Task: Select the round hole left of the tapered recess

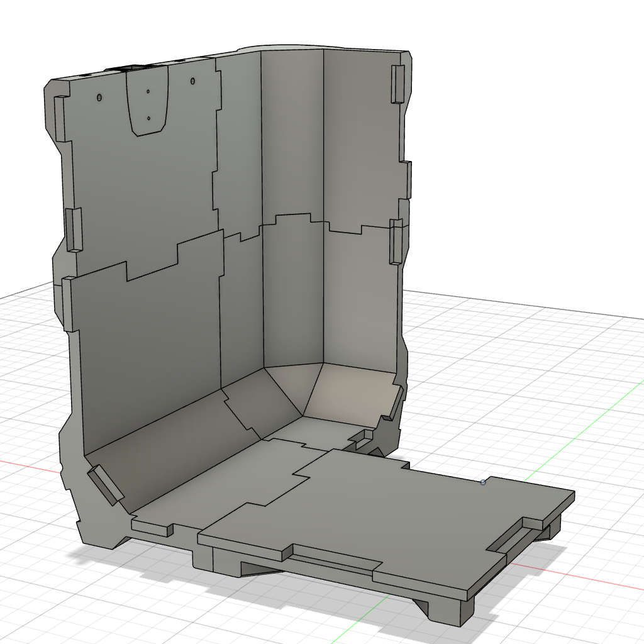Action: pyautogui.click(x=99, y=97)
